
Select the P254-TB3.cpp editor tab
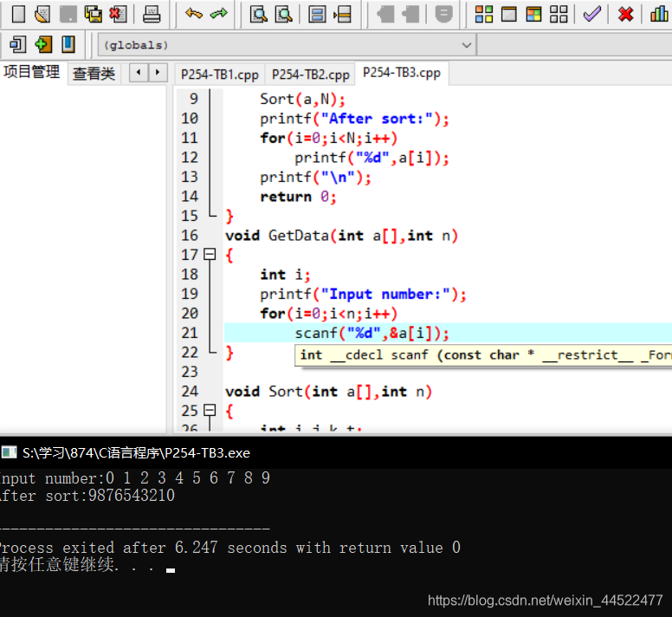click(402, 73)
